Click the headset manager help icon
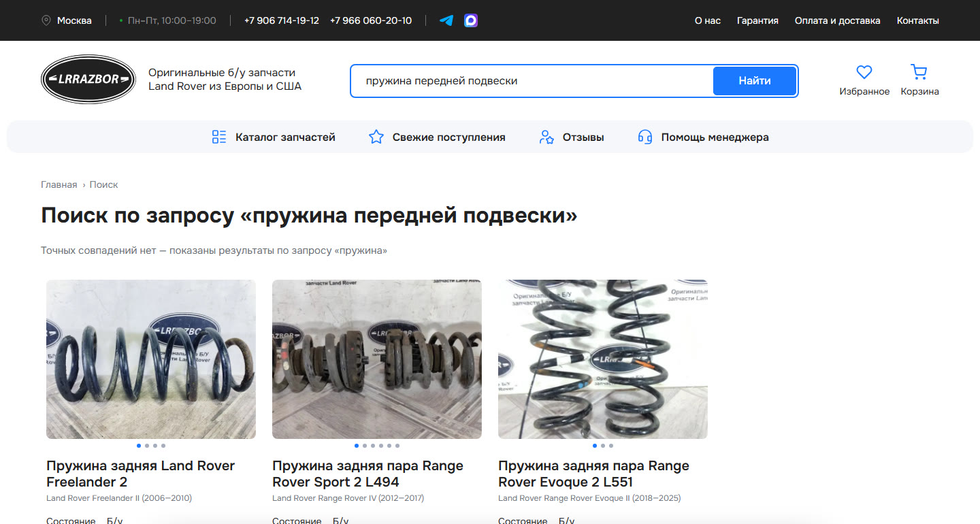980x524 pixels. 645,137
